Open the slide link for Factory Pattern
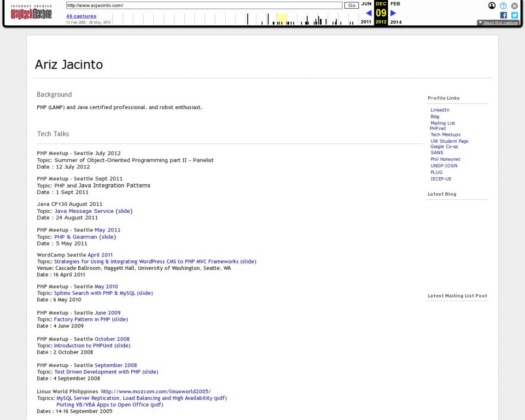This screenshot has width=525, height=420. click(120, 320)
